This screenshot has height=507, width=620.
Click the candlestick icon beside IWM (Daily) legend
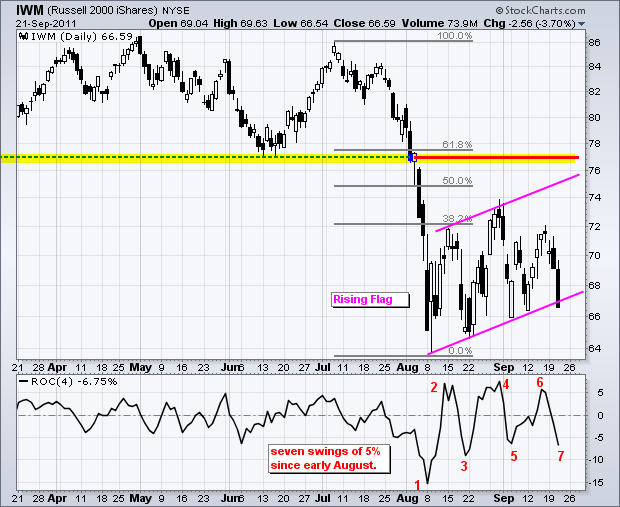pyautogui.click(x=23, y=37)
